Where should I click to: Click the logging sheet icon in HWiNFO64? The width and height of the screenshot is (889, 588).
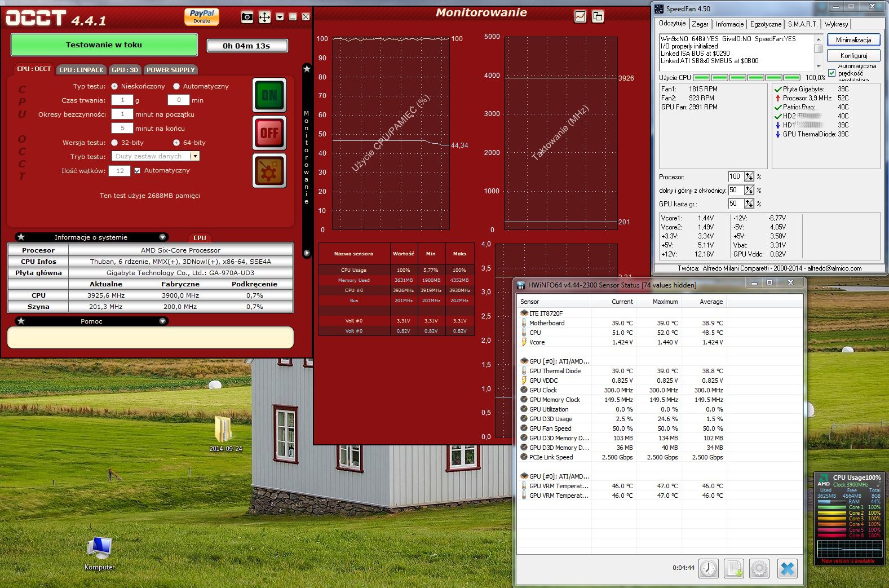(734, 568)
